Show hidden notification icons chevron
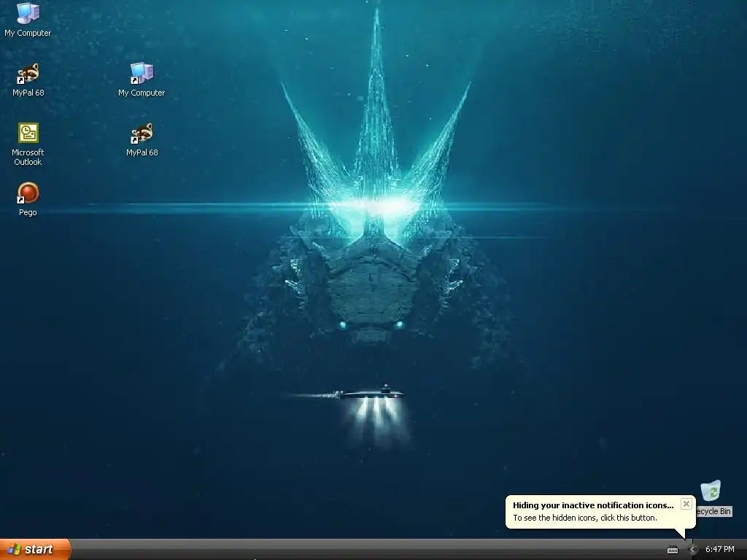The height and width of the screenshot is (560, 747). [x=693, y=550]
